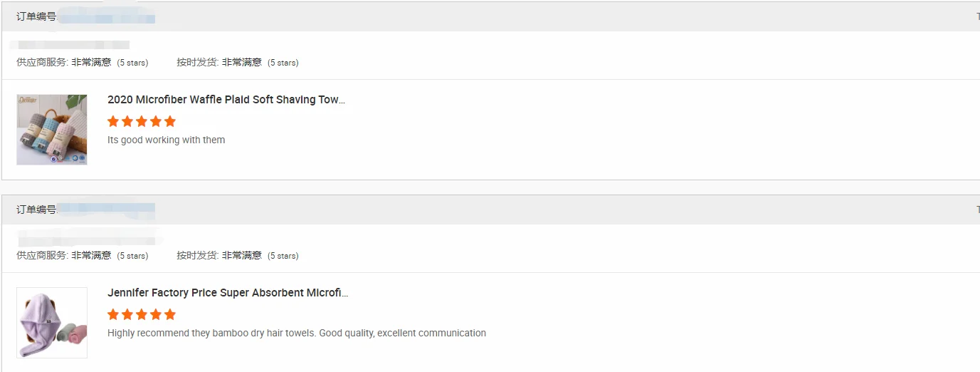Image resolution: width=980 pixels, height=372 pixels.
Task: Click the fifth star of the waffle towel review
Action: pos(169,121)
